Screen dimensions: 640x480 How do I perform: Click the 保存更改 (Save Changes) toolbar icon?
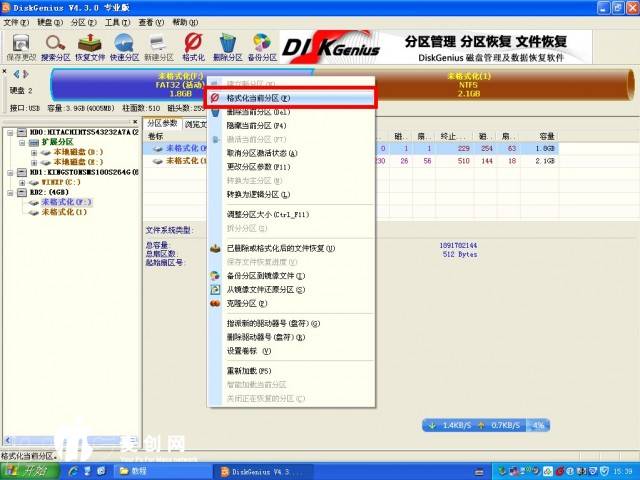tap(19, 45)
